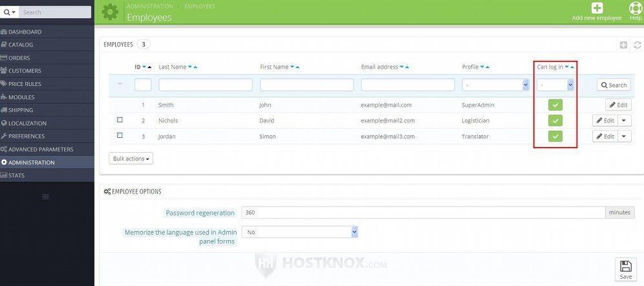Image resolution: width=644 pixels, height=286 pixels.
Task: Click the add employee icon in panel header
Action: coord(623,45)
